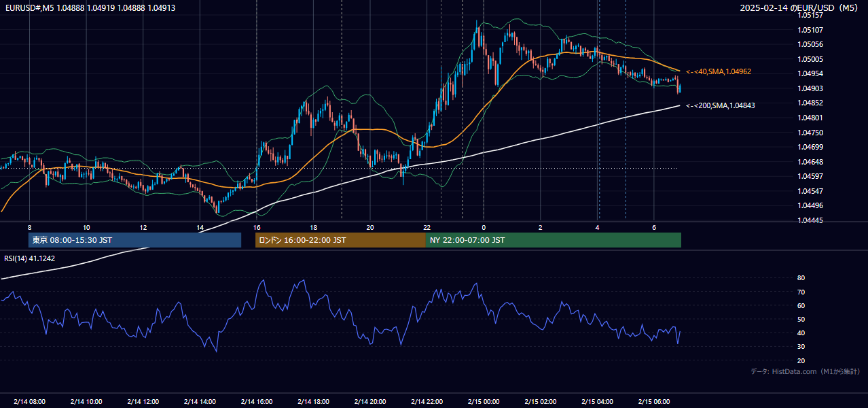Click the bottom time label 2/14 12:00
Viewport: 868px width, 408px height.
(x=143, y=401)
